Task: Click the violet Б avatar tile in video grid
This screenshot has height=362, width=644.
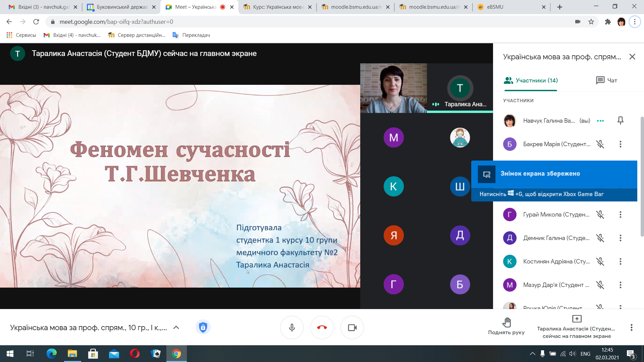Action: [460, 284]
